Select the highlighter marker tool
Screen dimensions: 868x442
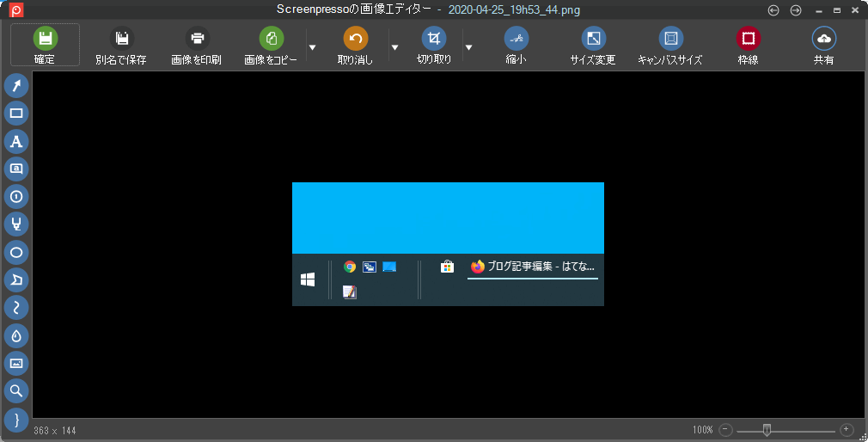16,224
